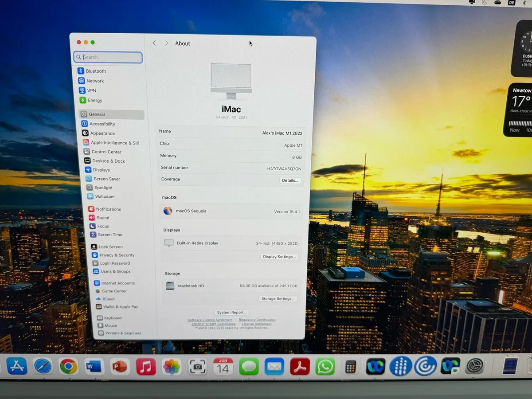Open Calendar from the Dock
The image size is (532, 399).
223,367
